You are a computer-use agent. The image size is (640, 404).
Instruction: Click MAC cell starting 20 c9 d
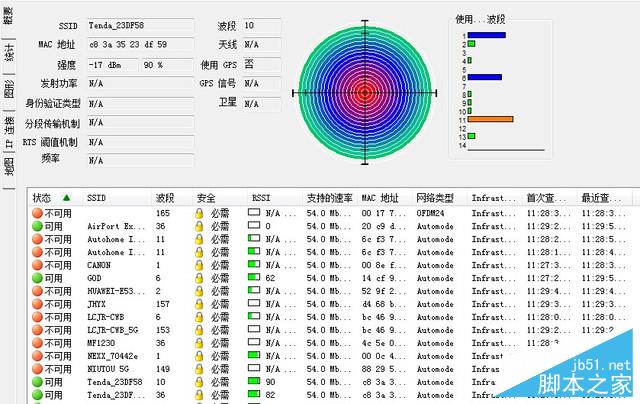(384, 226)
